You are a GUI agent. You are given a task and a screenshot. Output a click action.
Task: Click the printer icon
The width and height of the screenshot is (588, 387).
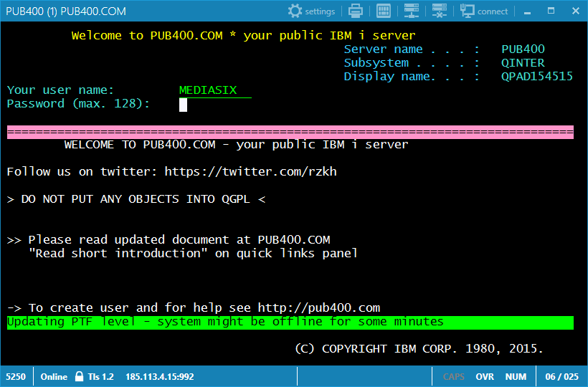coord(355,11)
